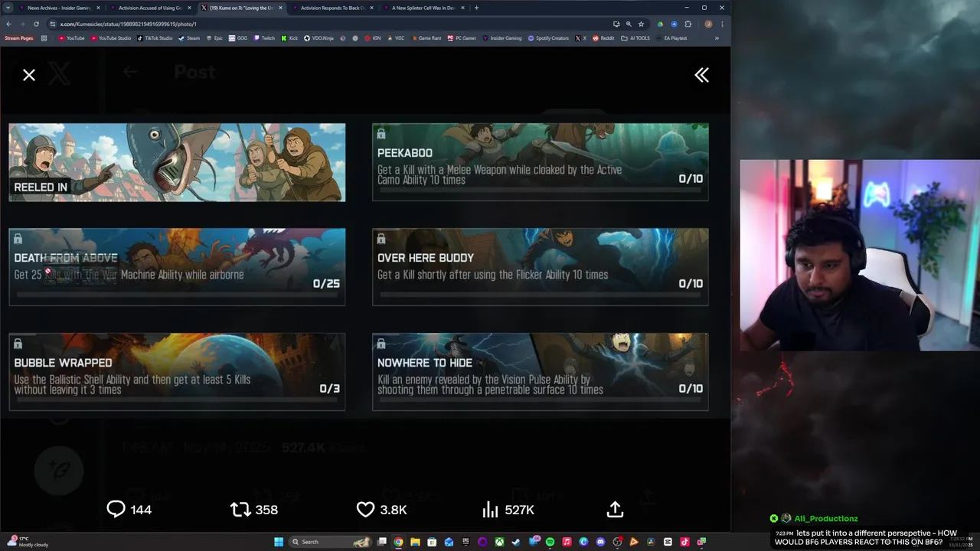Click the taskbar Search box

coord(329,542)
